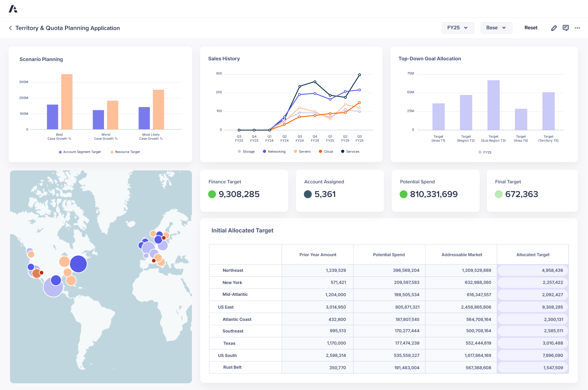
Task: Open the comments icon
Action: coord(566,28)
